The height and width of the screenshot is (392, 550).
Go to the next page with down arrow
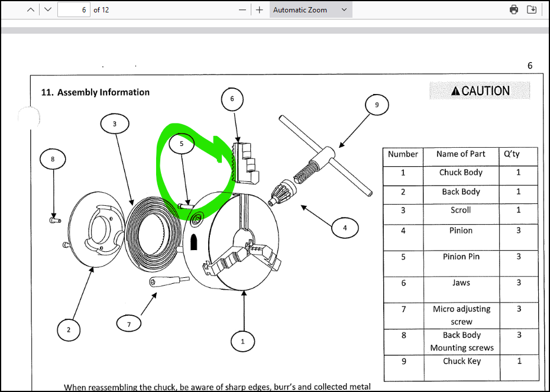[47, 9]
